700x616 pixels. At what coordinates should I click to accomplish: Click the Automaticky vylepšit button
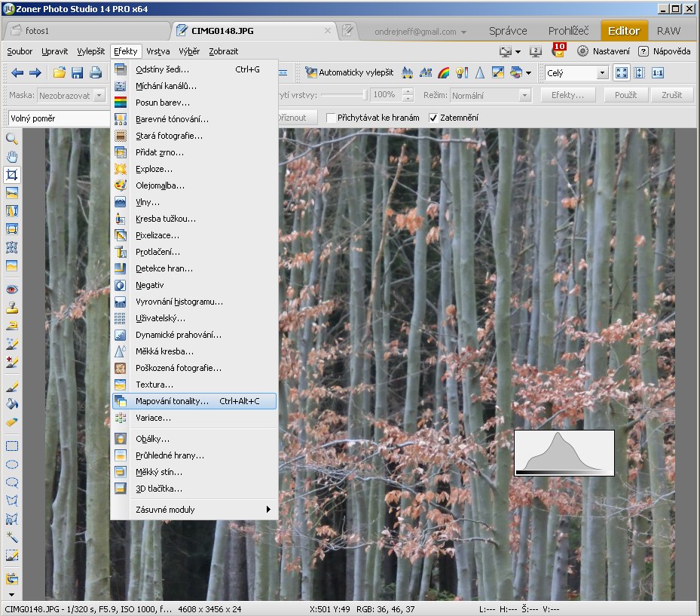349,73
